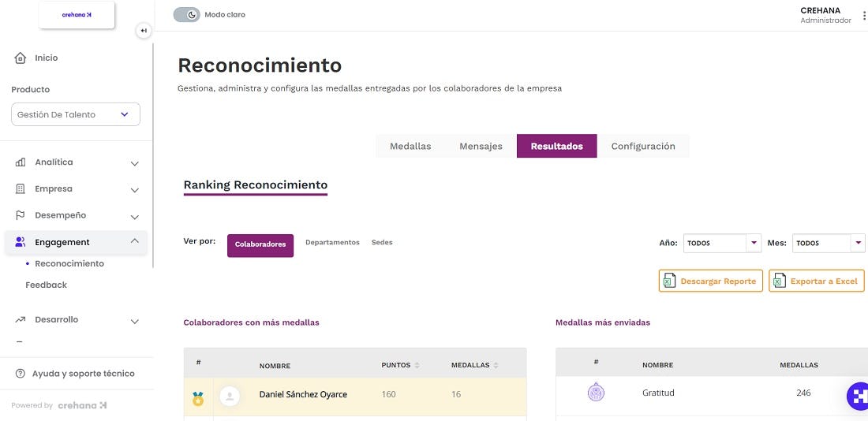Click the Desarrollo trend arrow icon
The height and width of the screenshot is (421, 868).
tap(21, 320)
